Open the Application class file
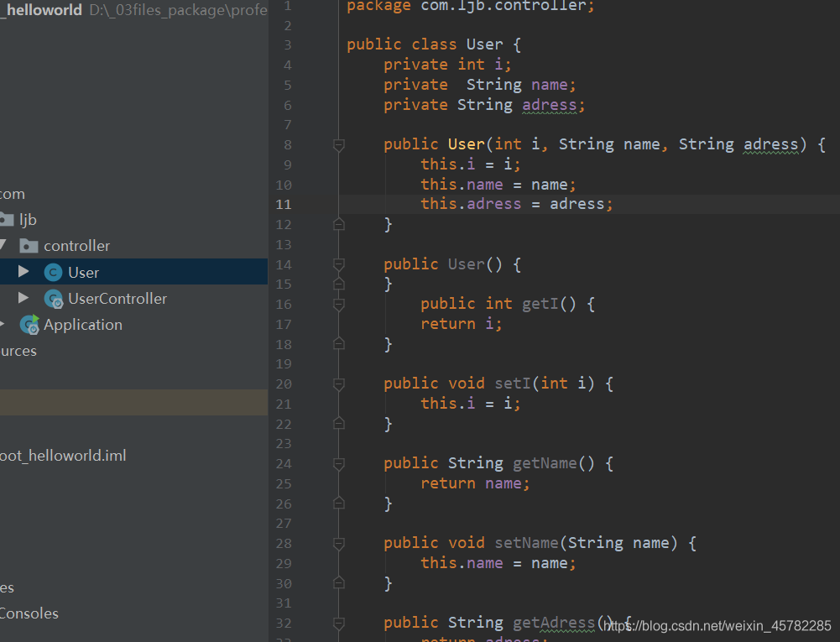This screenshot has width=840, height=642. [x=83, y=325]
